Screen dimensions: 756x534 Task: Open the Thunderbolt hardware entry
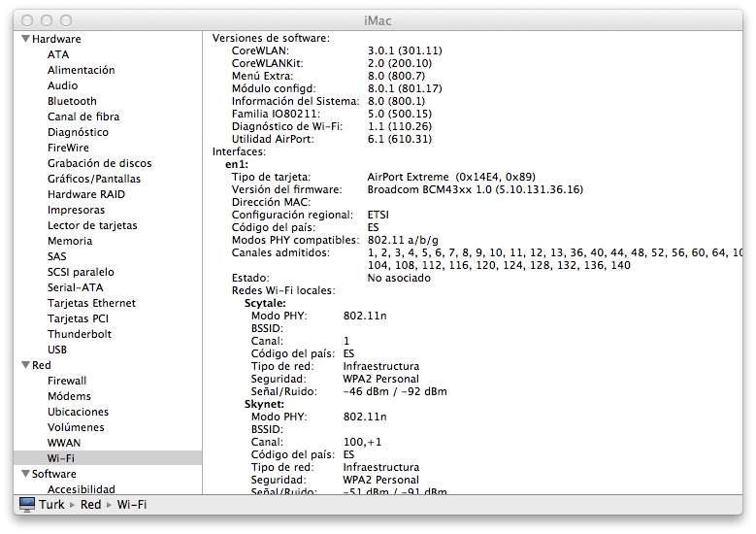[80, 334]
